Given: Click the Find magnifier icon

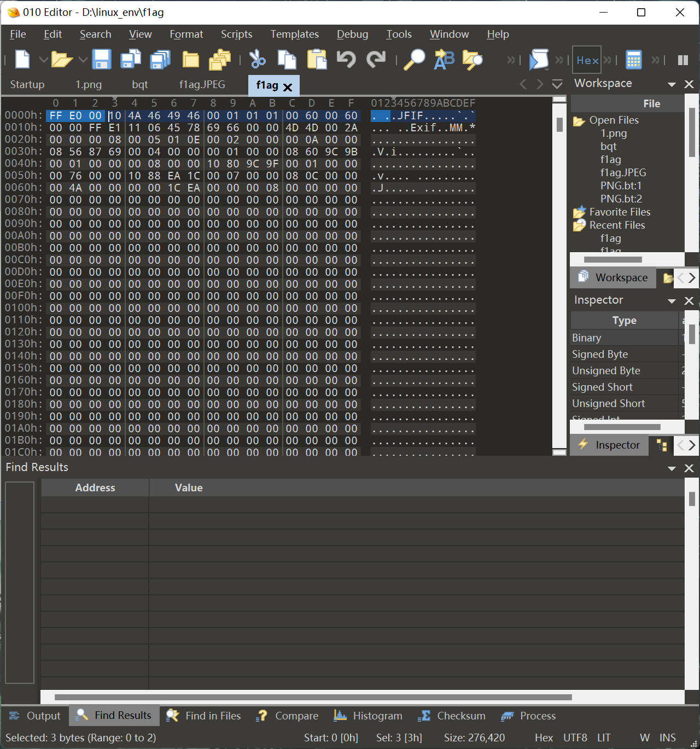Looking at the screenshot, I should 414,59.
